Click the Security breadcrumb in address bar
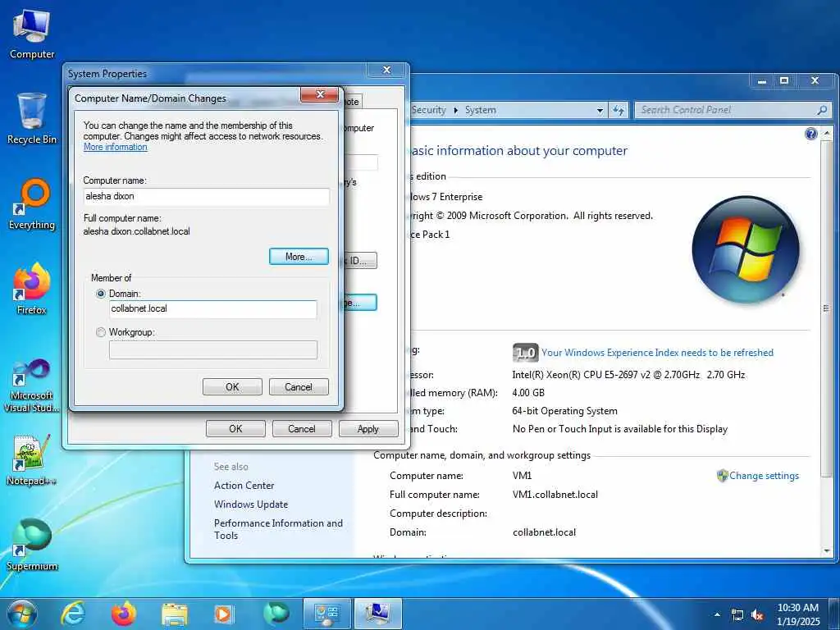840x630 pixels. pyautogui.click(x=428, y=110)
